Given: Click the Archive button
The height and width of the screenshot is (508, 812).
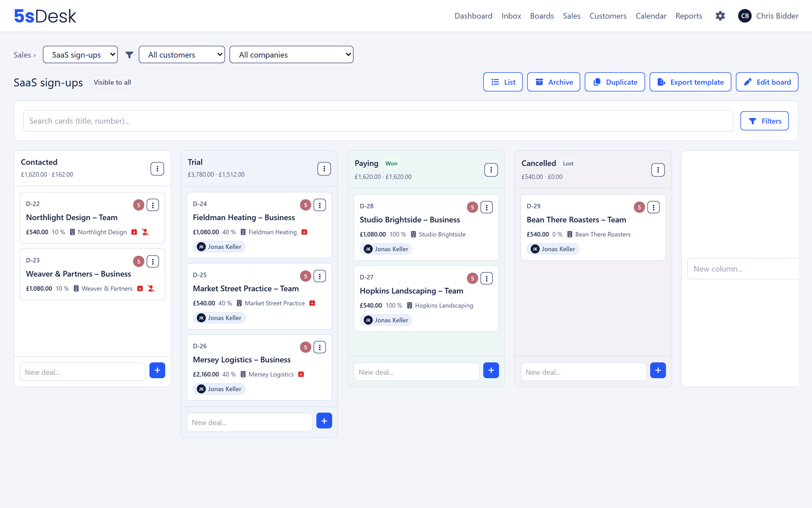Looking at the screenshot, I should point(554,82).
